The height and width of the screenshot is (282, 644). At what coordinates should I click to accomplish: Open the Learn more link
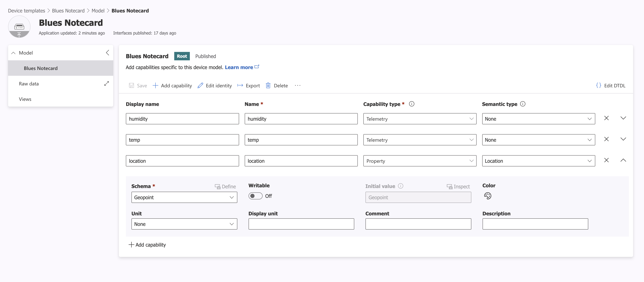(x=242, y=67)
